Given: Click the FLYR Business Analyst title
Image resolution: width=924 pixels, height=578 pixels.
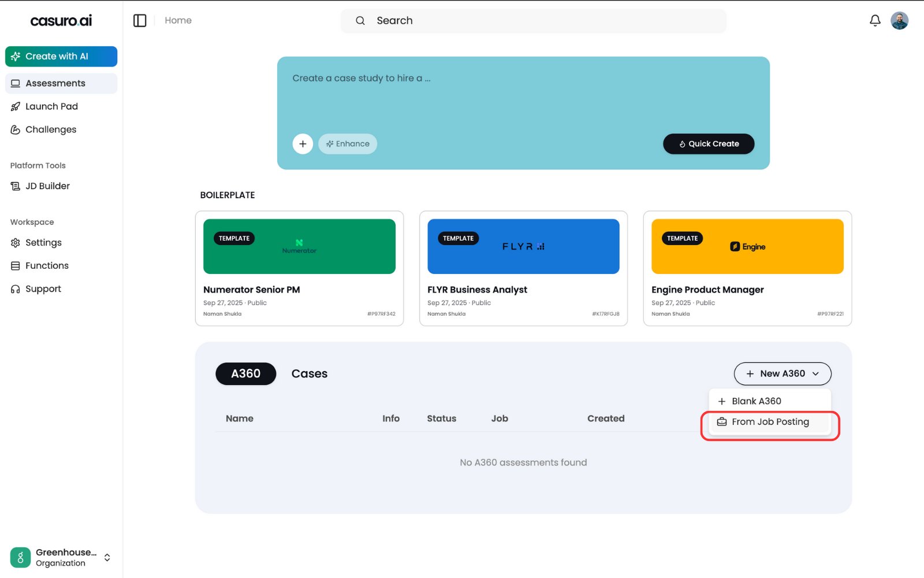Looking at the screenshot, I should [x=477, y=290].
